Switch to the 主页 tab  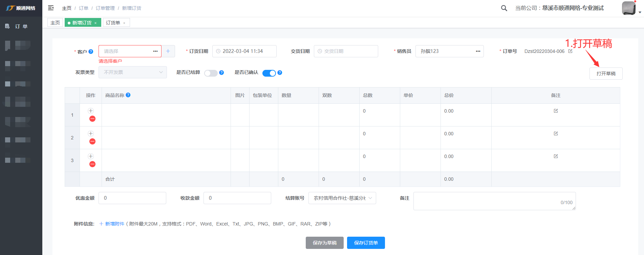55,23
